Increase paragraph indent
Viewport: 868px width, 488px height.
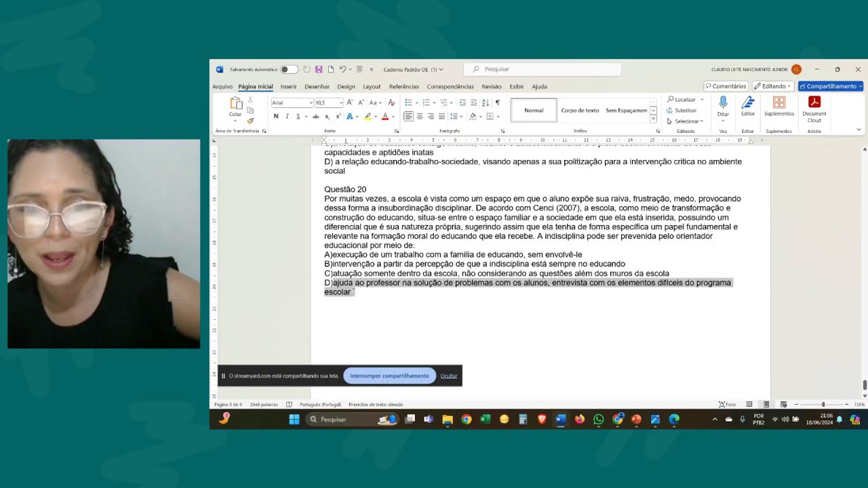coord(473,102)
